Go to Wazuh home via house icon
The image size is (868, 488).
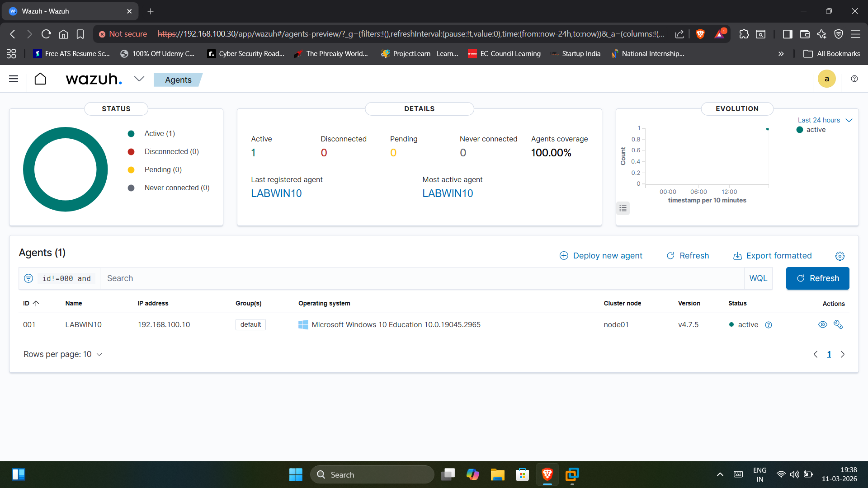click(40, 79)
